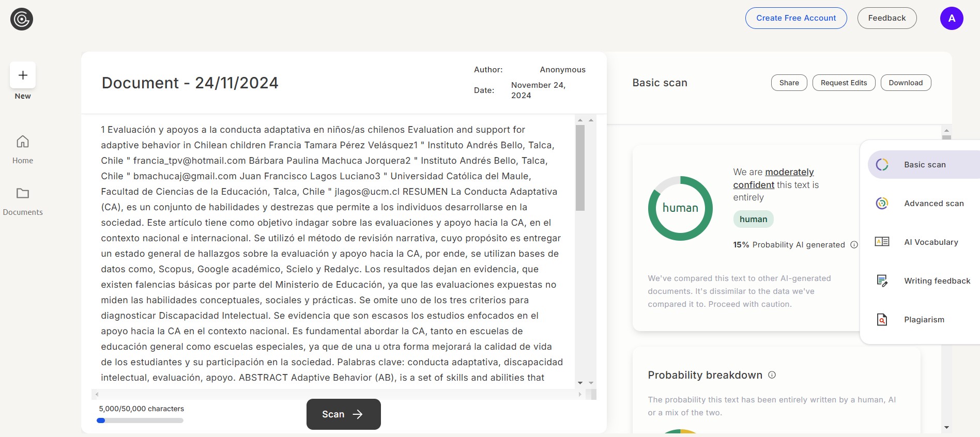The image size is (980, 437).
Task: Select the Basic scan icon in side menu
Action: [882, 165]
